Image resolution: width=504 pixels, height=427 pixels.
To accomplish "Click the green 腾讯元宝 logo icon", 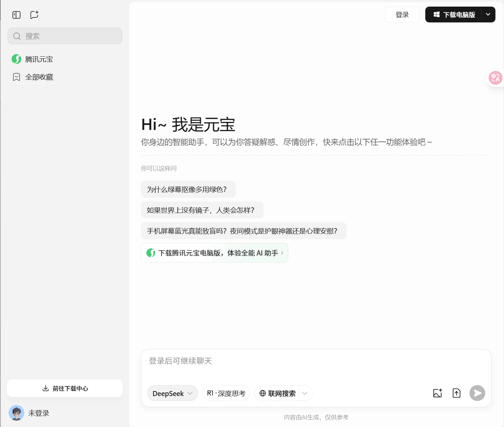I will point(16,59).
